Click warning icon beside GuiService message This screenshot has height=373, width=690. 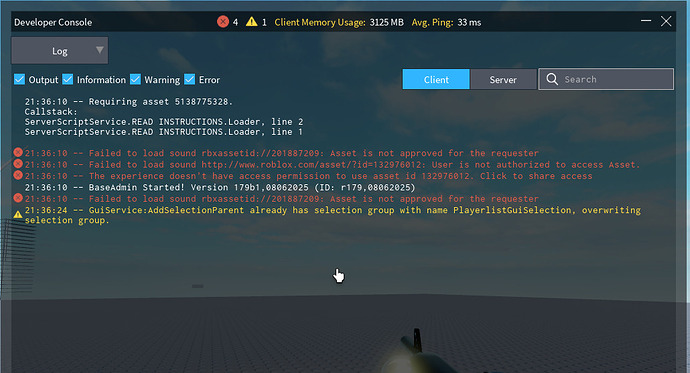pos(18,215)
